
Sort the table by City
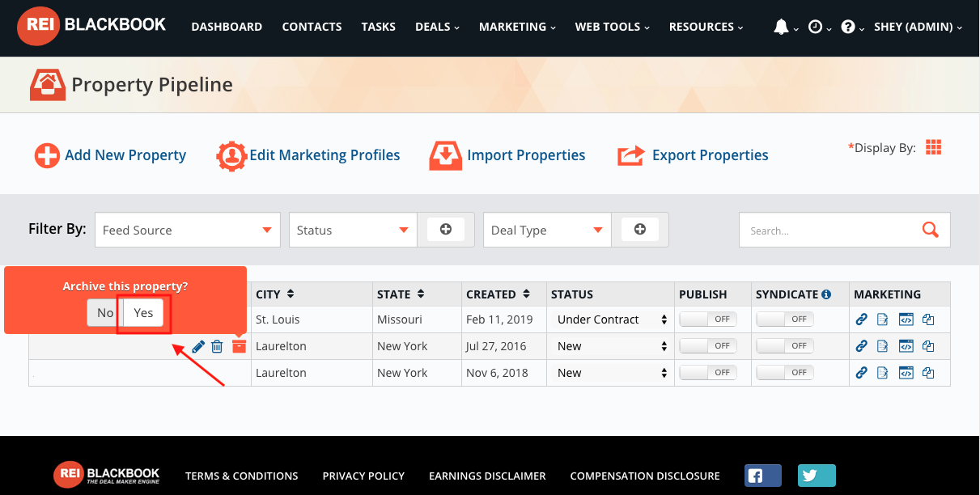(x=291, y=294)
